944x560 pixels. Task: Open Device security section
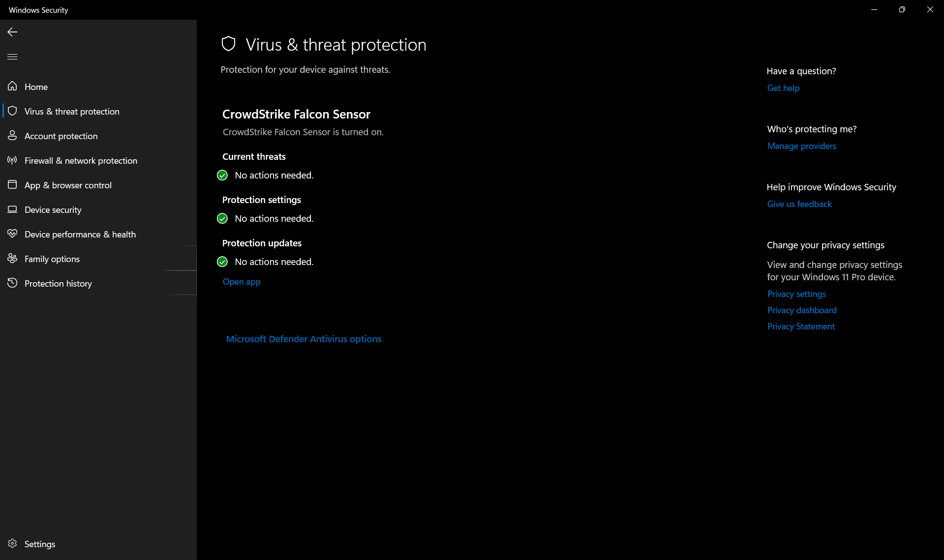click(53, 209)
